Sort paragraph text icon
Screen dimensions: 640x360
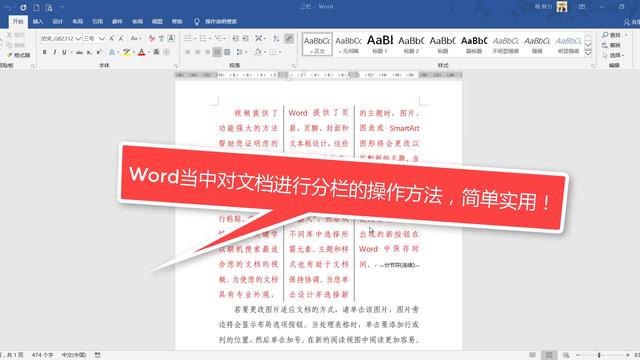(276, 38)
